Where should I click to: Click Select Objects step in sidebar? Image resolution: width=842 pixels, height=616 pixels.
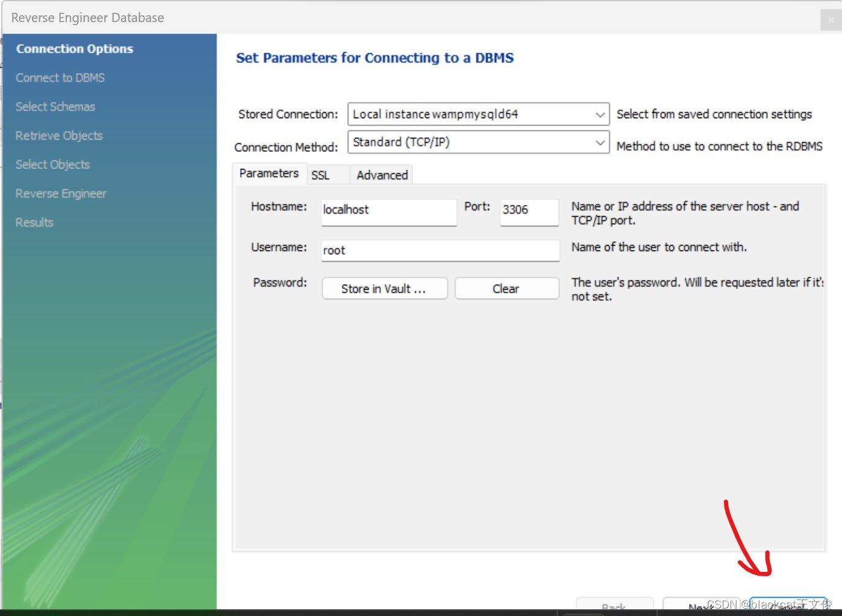(53, 164)
